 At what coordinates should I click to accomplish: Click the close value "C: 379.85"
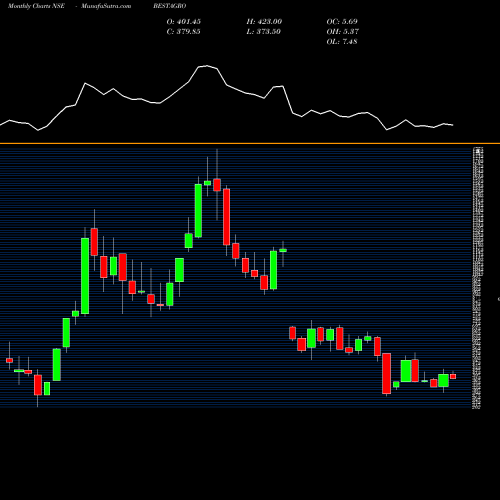click(184, 32)
